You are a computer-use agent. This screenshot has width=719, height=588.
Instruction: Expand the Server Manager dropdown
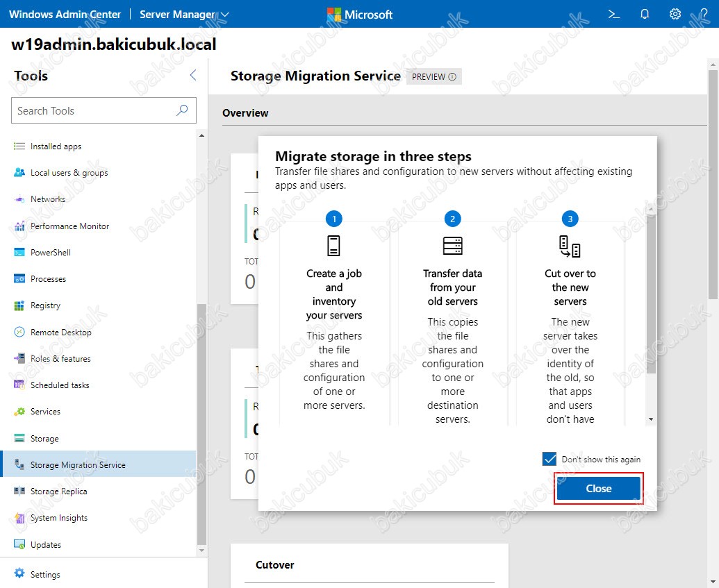coord(184,15)
